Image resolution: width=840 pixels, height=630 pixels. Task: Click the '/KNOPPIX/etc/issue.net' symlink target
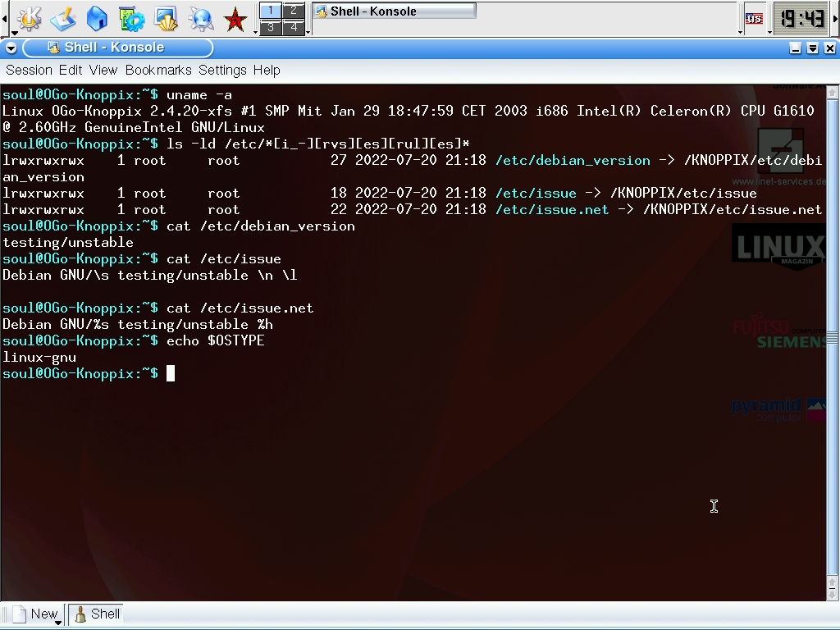pos(733,210)
